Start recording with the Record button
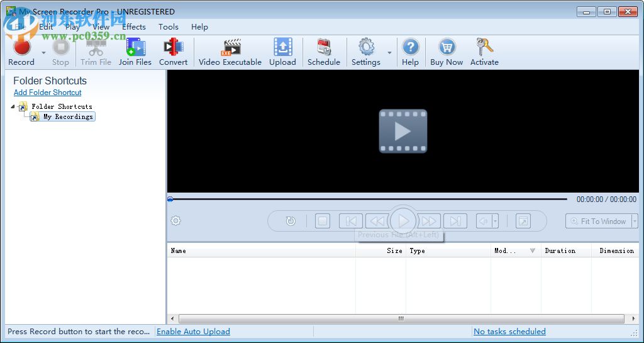This screenshot has height=343, width=644. pyautogui.click(x=21, y=52)
